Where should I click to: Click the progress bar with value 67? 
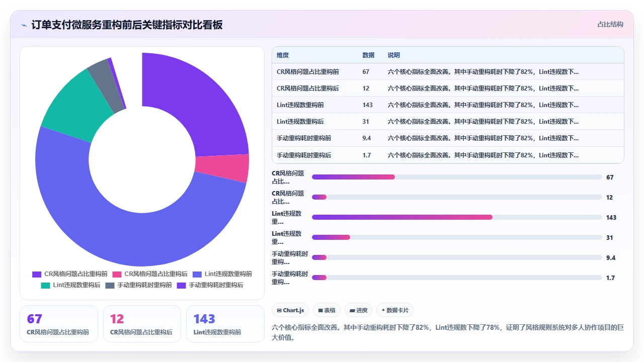click(457, 177)
